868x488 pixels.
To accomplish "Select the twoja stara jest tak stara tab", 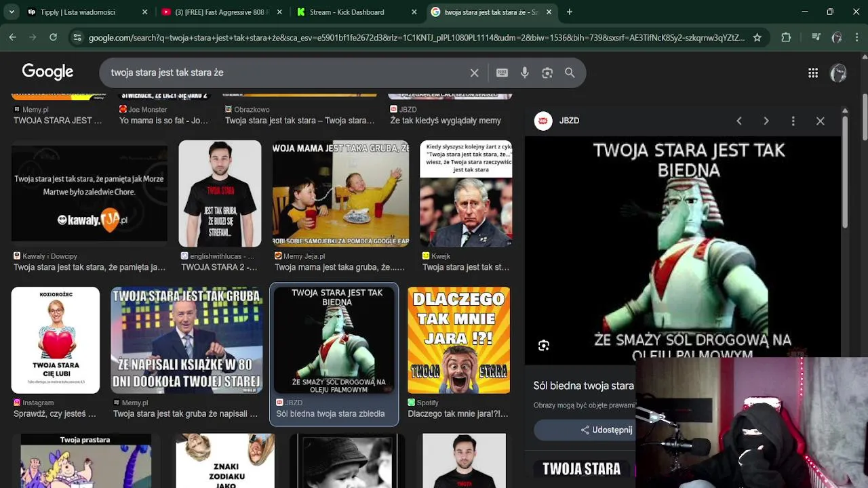I will [491, 12].
